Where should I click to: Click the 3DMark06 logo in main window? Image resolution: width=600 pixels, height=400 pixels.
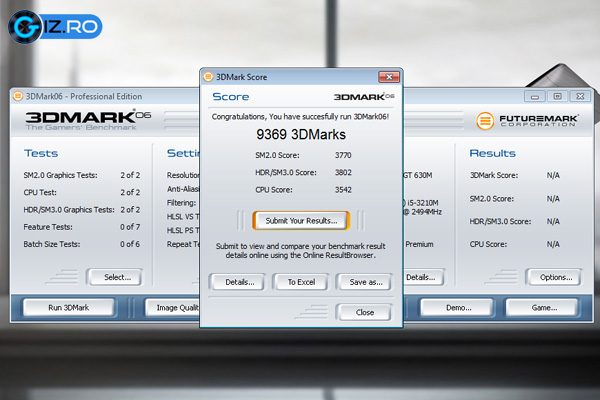[88, 120]
